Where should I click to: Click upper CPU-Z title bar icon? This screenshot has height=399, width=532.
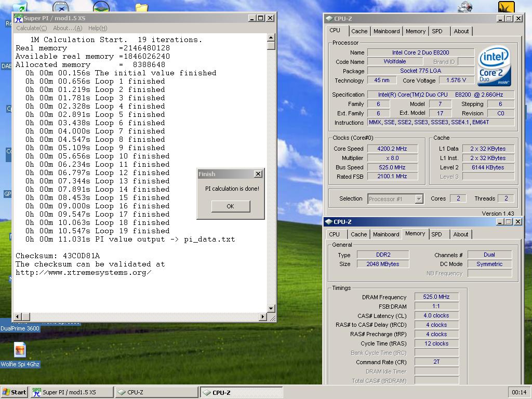click(329, 19)
